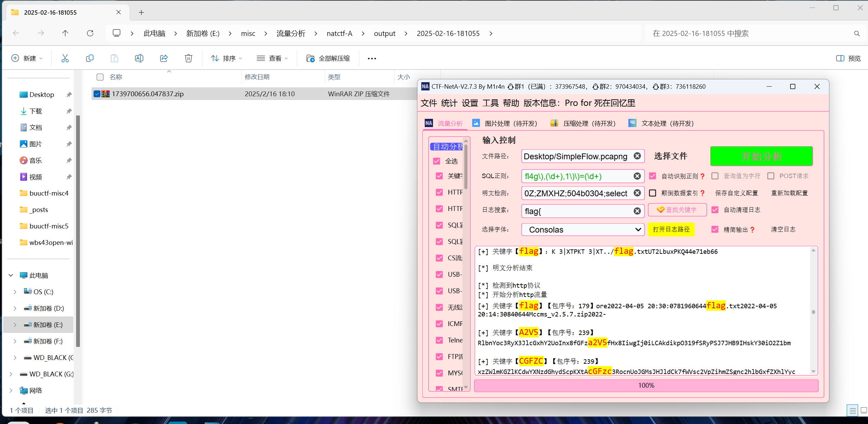Switch to 压缩处理 tab

tap(583, 123)
